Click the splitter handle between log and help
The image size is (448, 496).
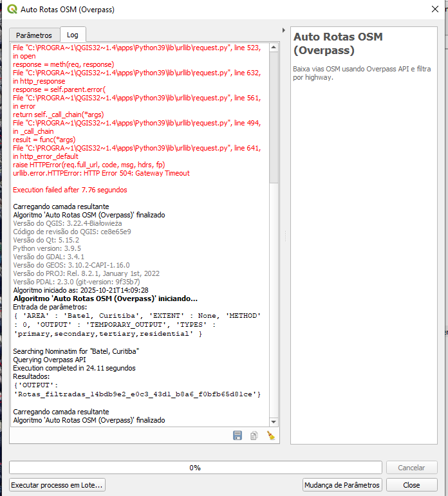285,236
